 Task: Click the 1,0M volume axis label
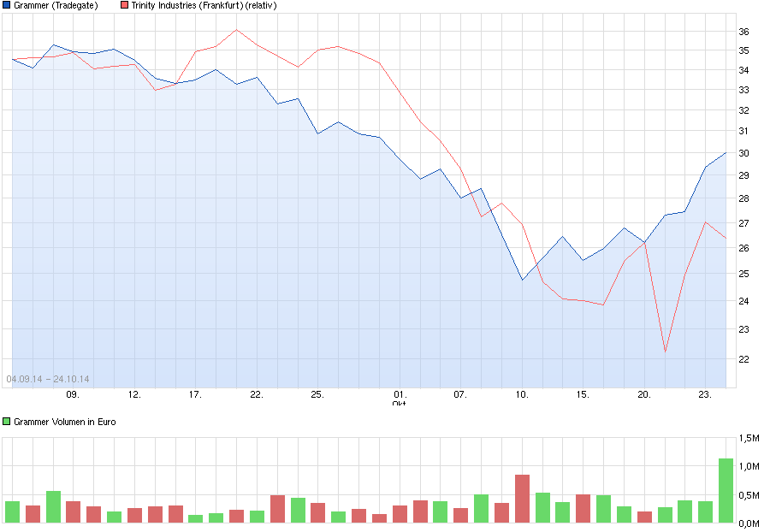click(x=749, y=466)
